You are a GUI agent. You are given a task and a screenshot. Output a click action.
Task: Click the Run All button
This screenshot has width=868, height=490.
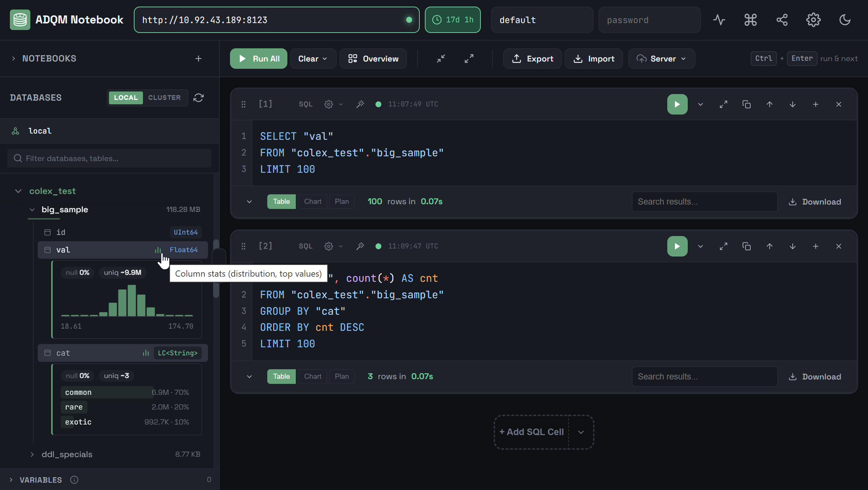click(x=258, y=59)
